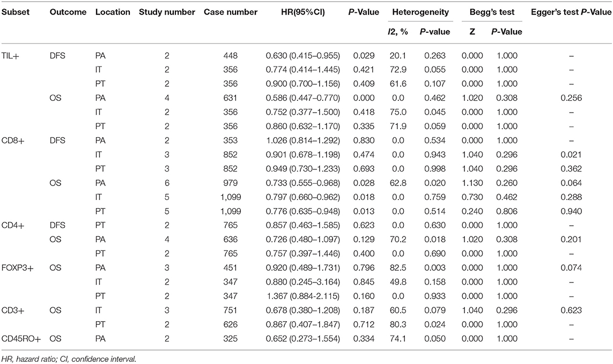Select the HR value '0.797 (0.660–0.962)'

click(303, 197)
